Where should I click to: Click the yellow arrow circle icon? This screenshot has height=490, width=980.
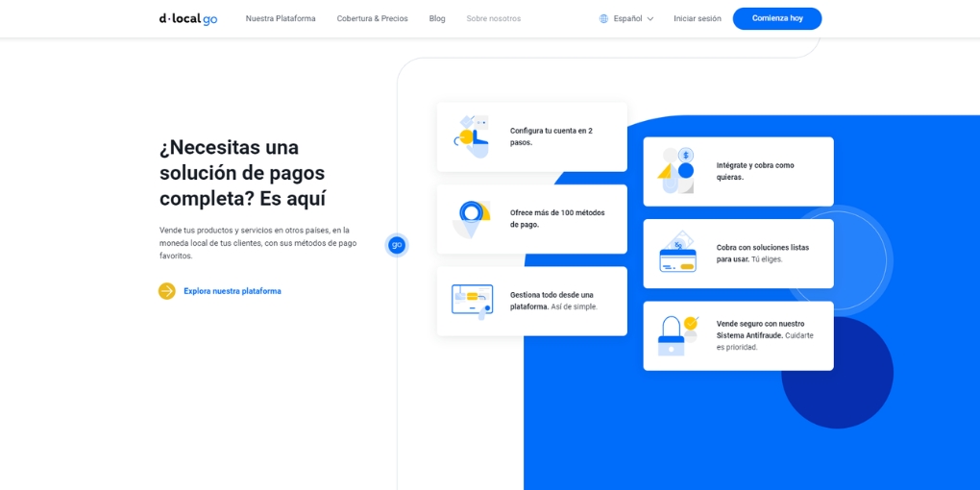pyautogui.click(x=167, y=291)
